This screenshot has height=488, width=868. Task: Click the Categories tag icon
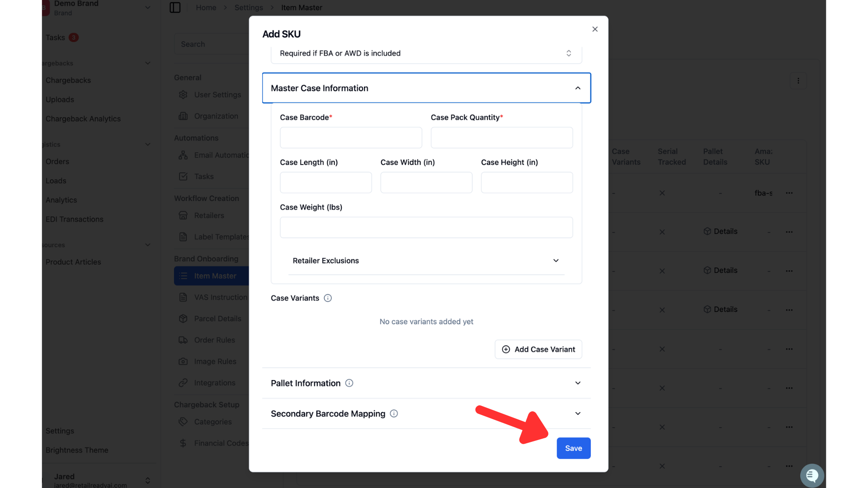183,422
